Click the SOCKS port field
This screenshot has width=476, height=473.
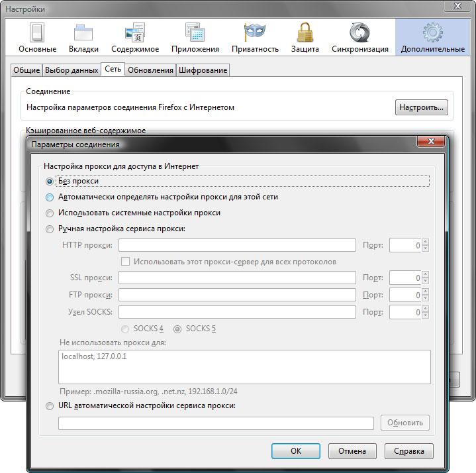405,312
